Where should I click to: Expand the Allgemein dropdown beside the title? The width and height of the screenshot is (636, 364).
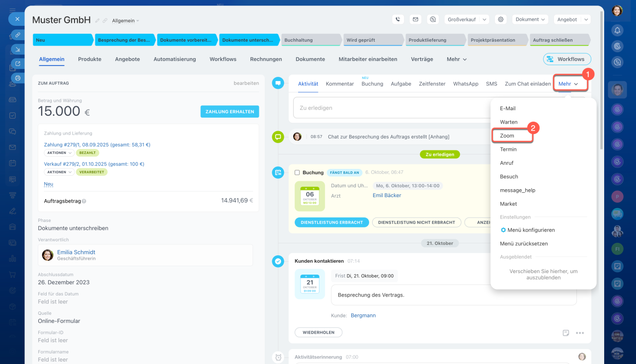[x=126, y=21]
